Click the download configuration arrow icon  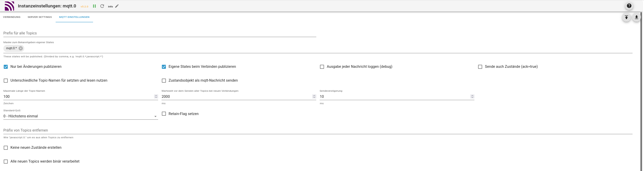click(x=637, y=18)
